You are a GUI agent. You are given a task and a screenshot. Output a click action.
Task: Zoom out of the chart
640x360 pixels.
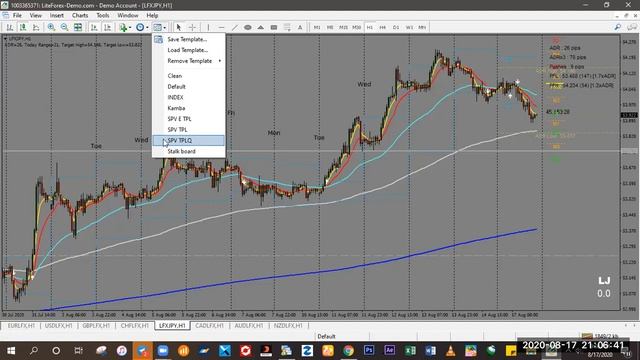click(64, 27)
